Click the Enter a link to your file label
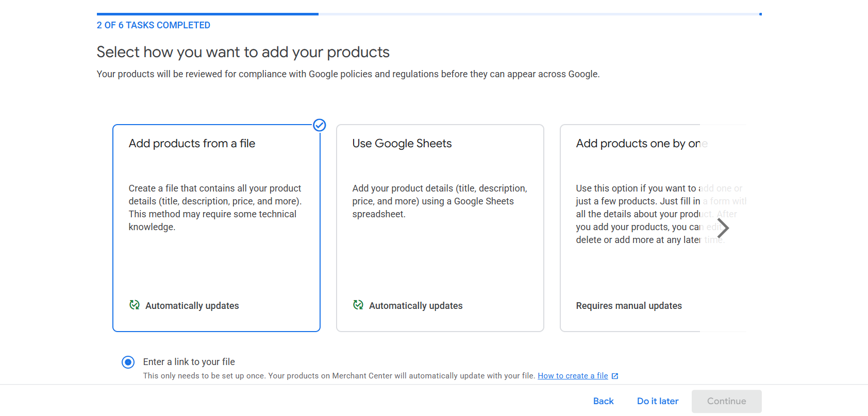 point(189,362)
